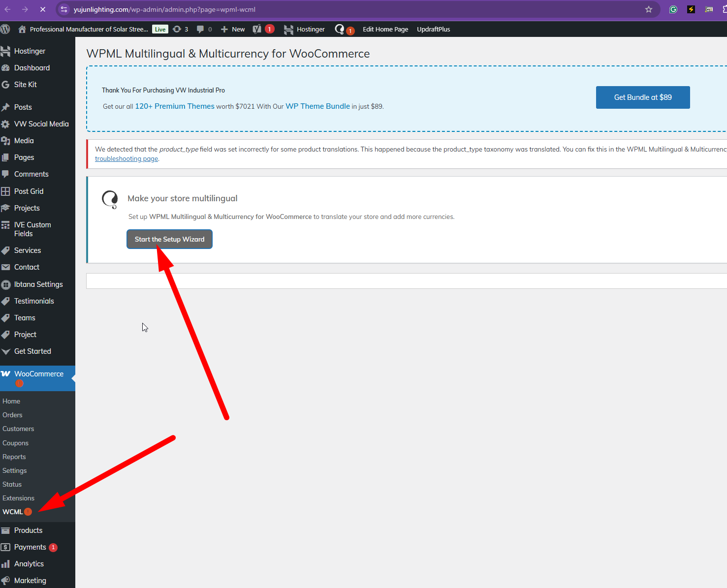Click the VW Social Media gear icon

pos(6,124)
